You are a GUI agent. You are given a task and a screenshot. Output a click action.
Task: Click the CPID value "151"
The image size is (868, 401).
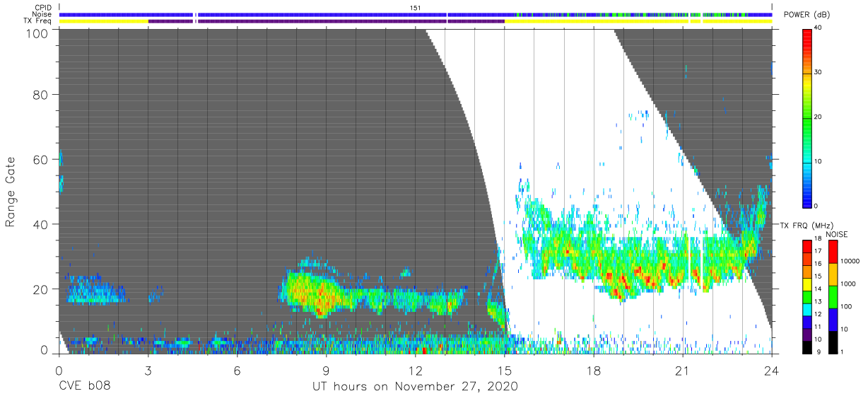pos(416,8)
